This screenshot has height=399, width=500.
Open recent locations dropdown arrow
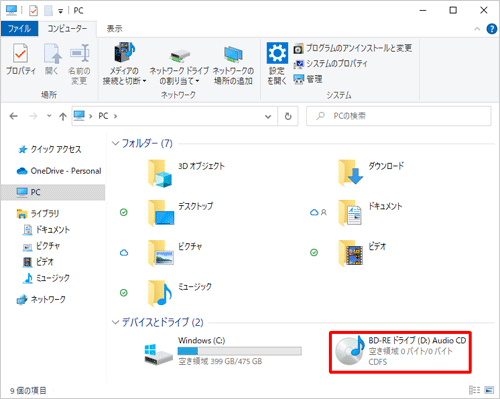click(x=49, y=116)
